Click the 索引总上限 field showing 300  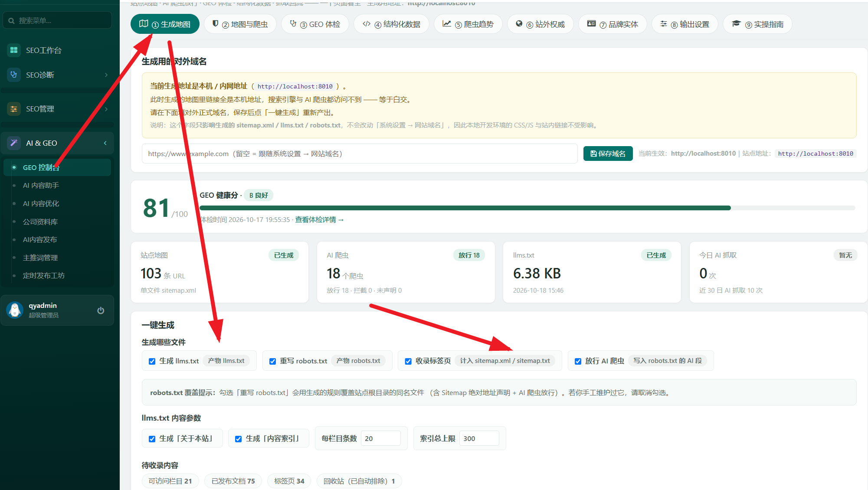click(479, 438)
